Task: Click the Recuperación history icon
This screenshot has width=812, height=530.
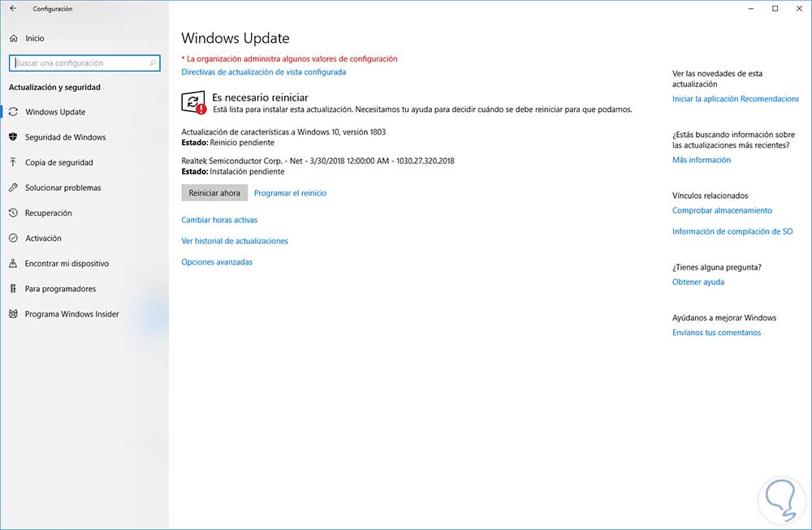Action: (14, 213)
